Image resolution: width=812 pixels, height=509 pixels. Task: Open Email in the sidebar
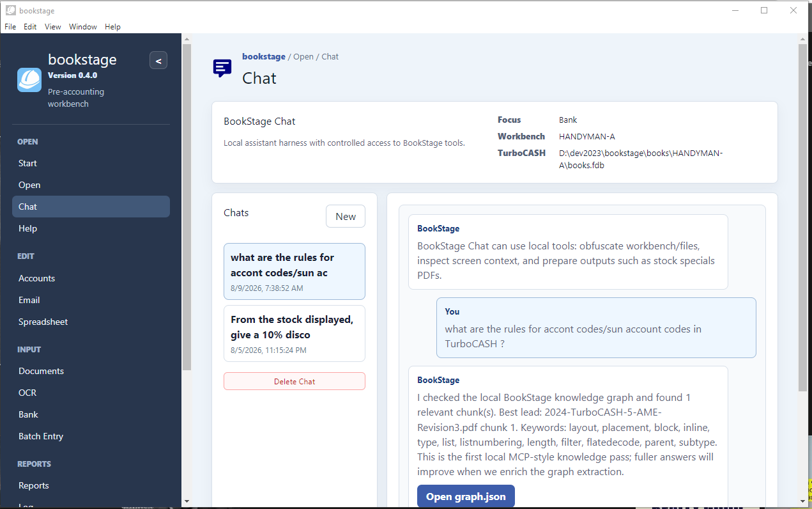click(x=91, y=300)
